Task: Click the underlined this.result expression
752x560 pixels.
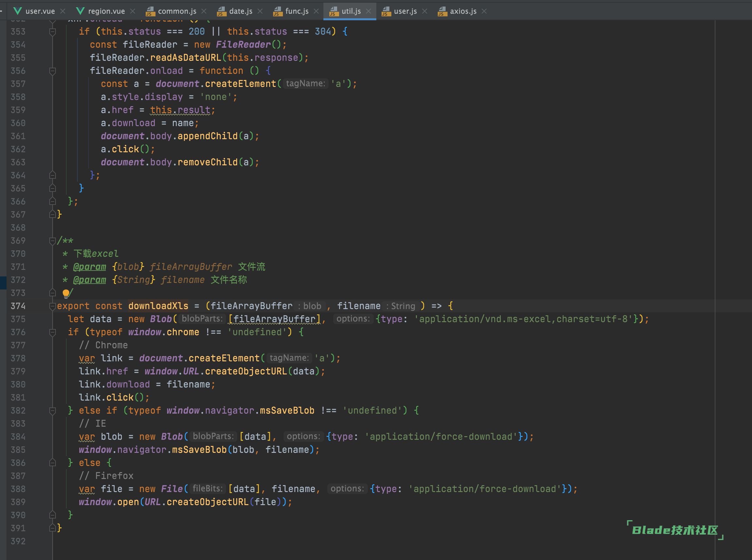Action: click(180, 110)
